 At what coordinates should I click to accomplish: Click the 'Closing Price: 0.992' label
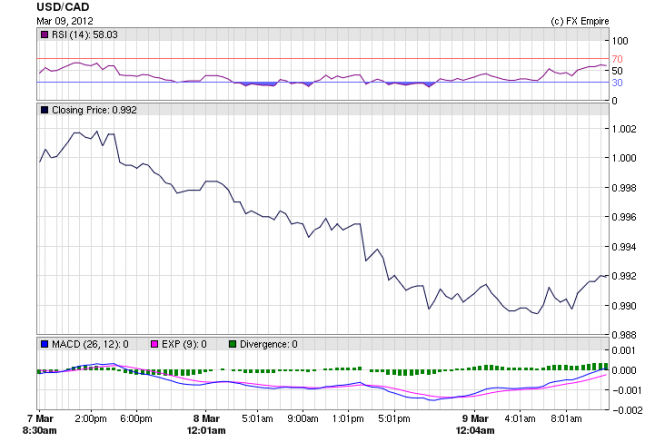(x=94, y=110)
